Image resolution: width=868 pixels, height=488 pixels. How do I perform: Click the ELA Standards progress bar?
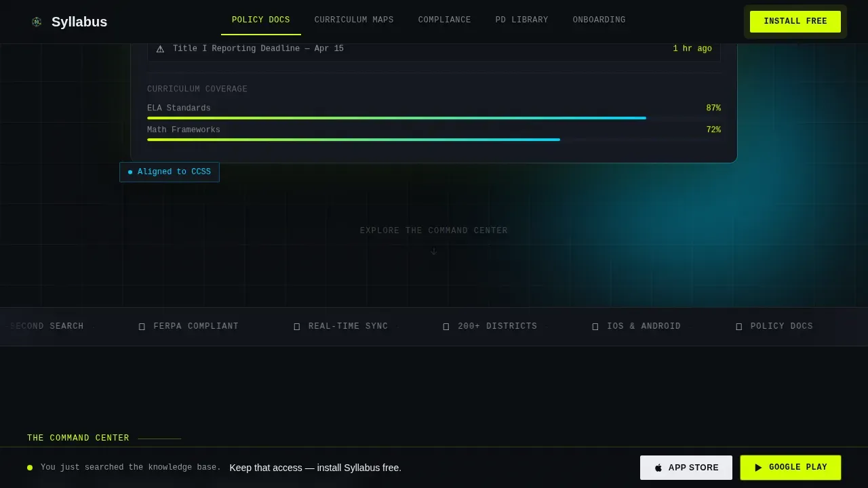coord(434,118)
